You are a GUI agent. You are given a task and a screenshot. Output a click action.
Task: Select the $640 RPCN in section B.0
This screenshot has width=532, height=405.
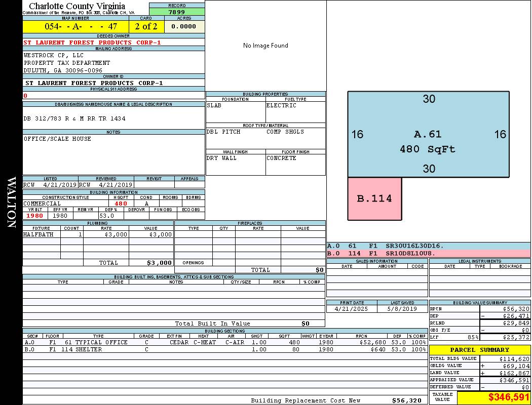pyautogui.click(x=378, y=349)
